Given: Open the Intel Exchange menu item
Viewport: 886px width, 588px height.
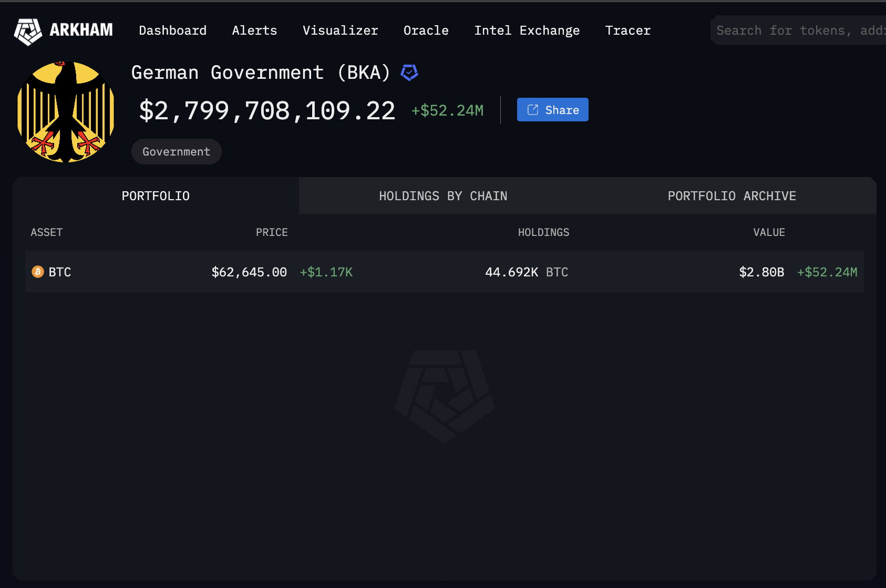Looking at the screenshot, I should (527, 30).
